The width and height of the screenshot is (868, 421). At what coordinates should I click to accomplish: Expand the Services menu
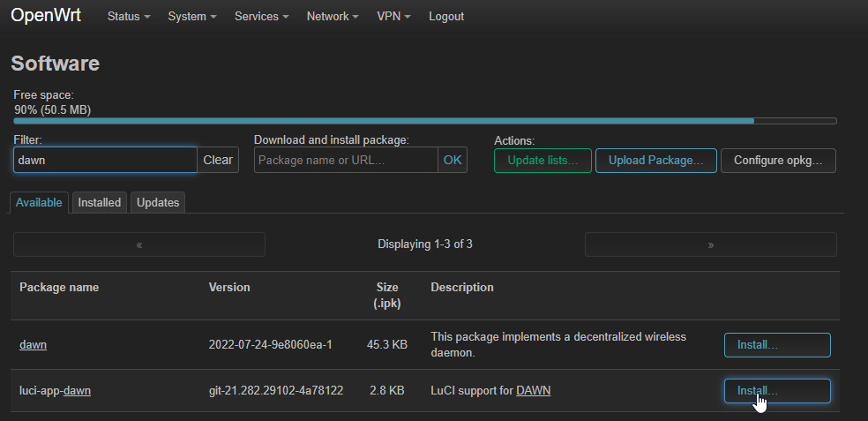(x=261, y=17)
